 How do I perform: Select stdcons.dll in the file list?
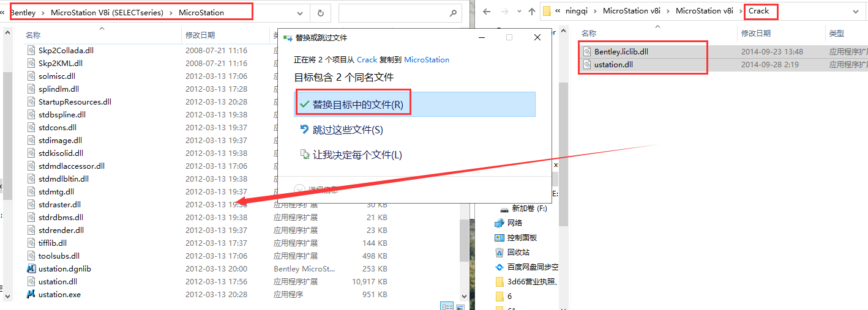57,127
